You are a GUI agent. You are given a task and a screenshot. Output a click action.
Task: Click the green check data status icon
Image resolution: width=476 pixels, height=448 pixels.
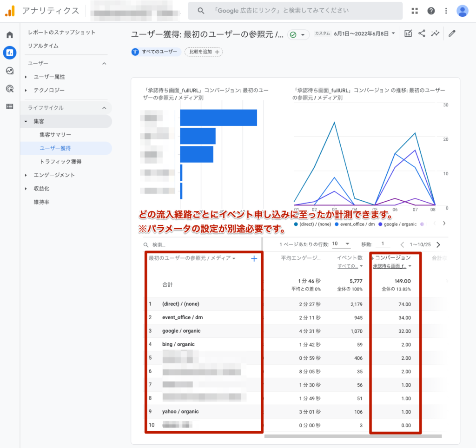(293, 34)
